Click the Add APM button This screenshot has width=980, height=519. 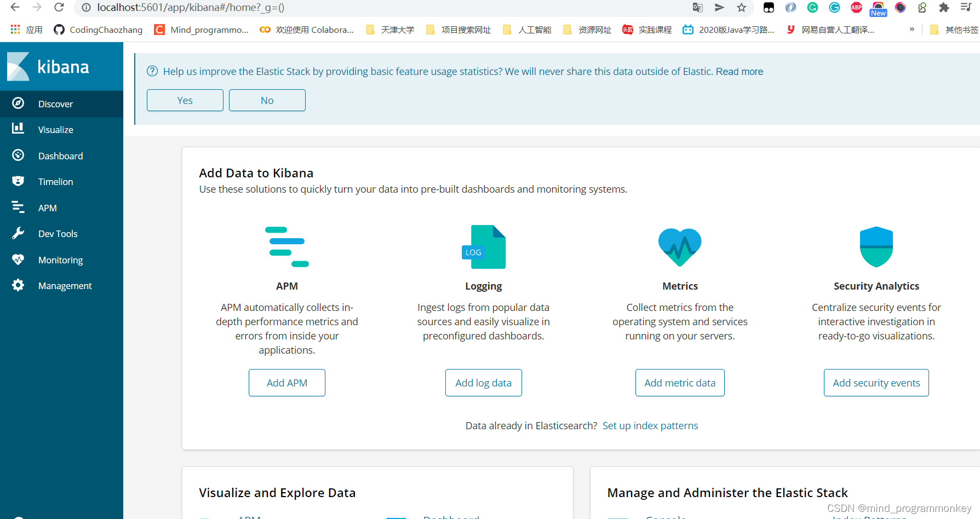[287, 383]
